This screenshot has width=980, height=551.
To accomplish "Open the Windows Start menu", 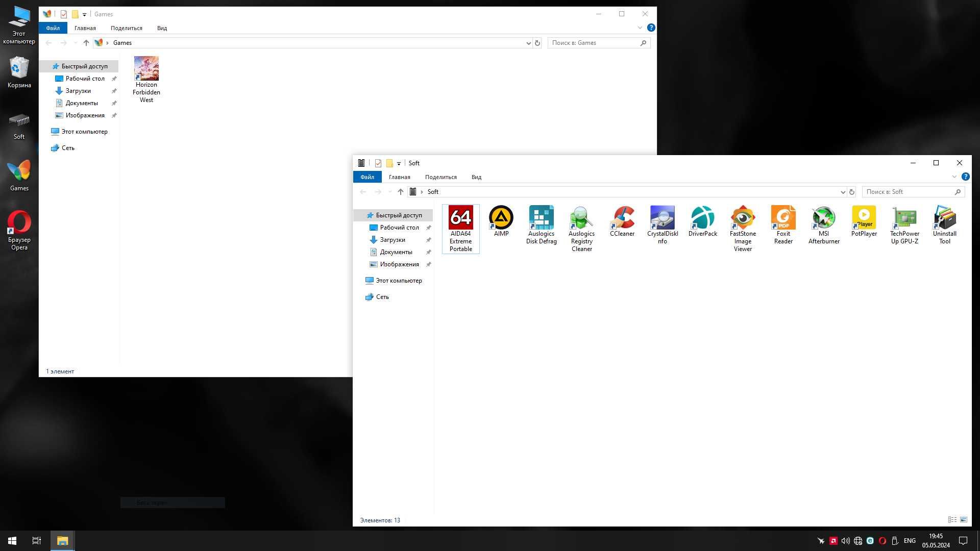I will 12,541.
